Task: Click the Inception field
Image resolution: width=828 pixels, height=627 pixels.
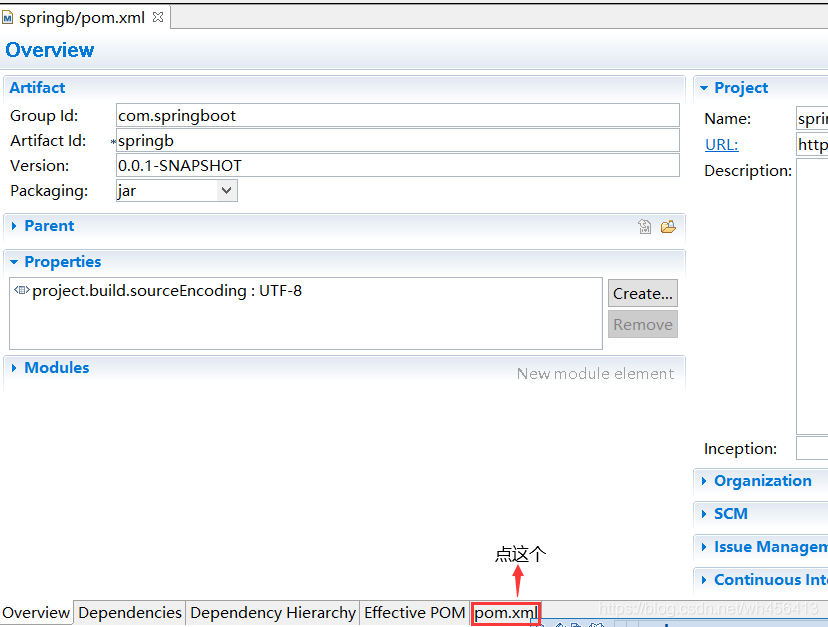Action: point(812,448)
